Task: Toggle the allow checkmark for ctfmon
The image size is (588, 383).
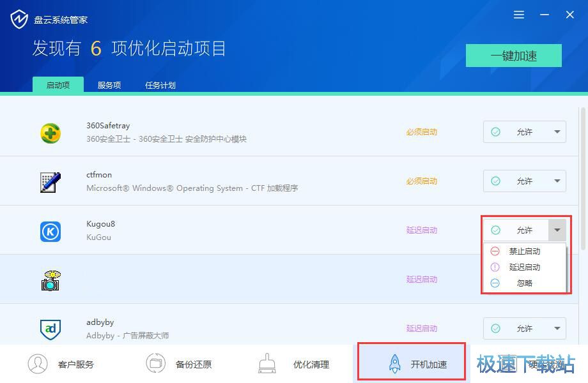Action: pos(495,181)
